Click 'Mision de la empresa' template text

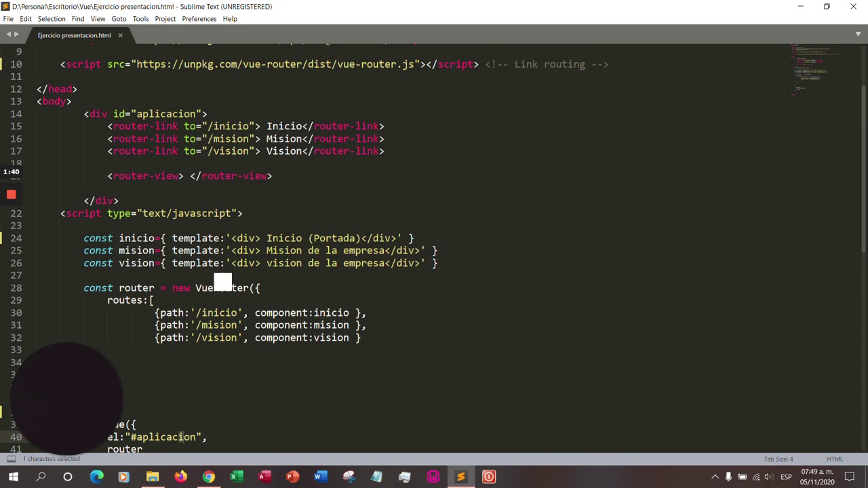(x=325, y=251)
